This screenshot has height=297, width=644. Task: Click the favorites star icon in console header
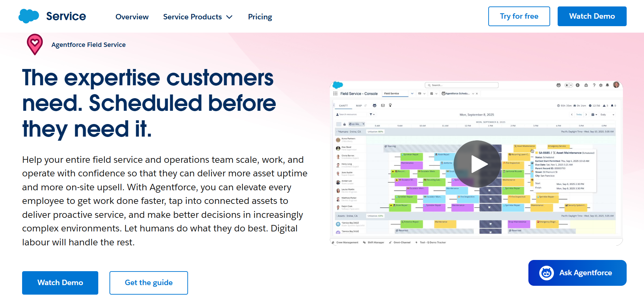tap(567, 85)
